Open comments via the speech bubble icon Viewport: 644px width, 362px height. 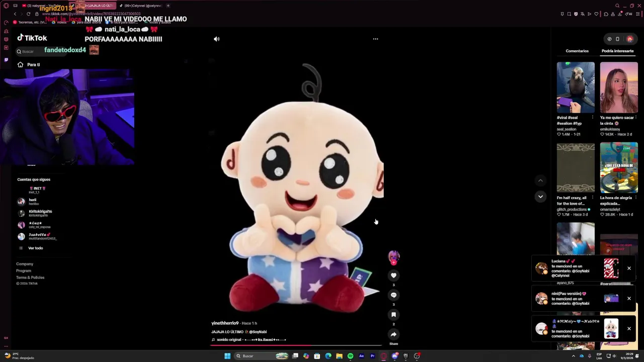point(393,295)
